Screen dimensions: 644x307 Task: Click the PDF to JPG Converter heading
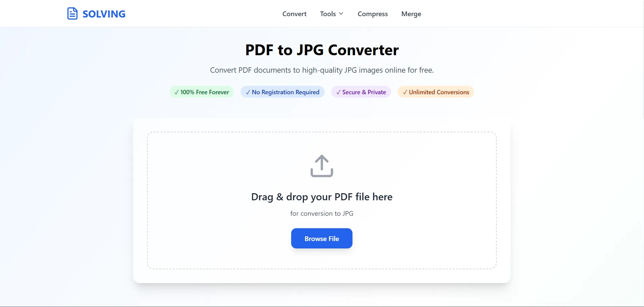321,50
